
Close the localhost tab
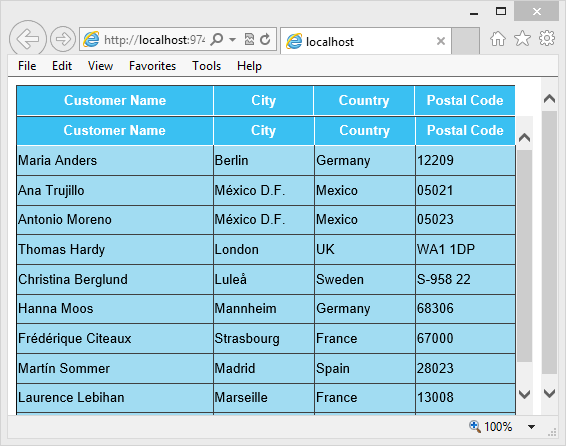point(441,41)
